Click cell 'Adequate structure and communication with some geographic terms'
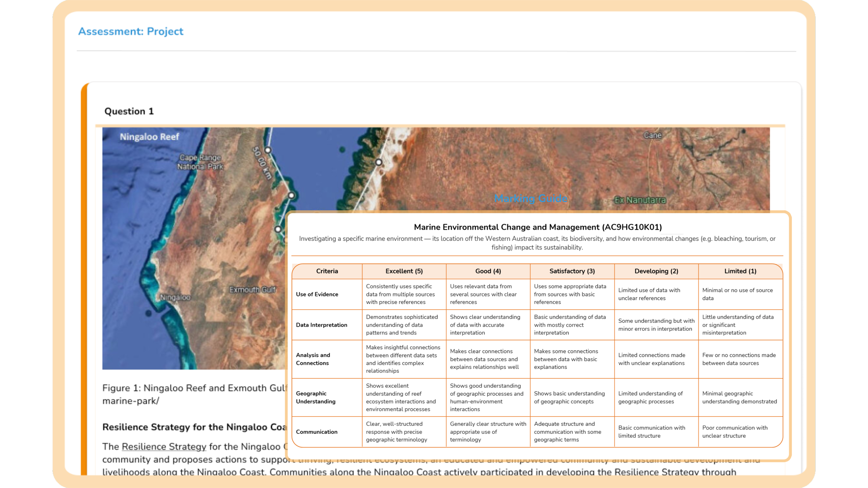Screen dimensions: 868x488 (572, 432)
